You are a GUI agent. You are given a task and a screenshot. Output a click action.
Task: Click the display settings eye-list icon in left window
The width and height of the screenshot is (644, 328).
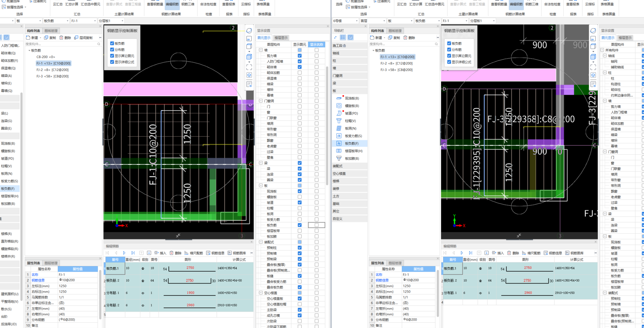pos(249,84)
